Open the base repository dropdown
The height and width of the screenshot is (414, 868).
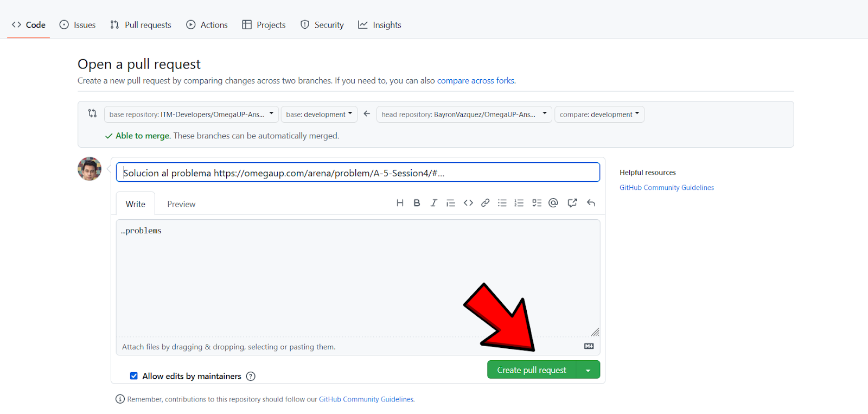[192, 114]
